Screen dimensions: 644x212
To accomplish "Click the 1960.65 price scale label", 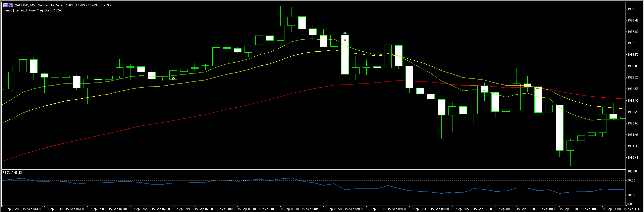I will tap(633, 158).
